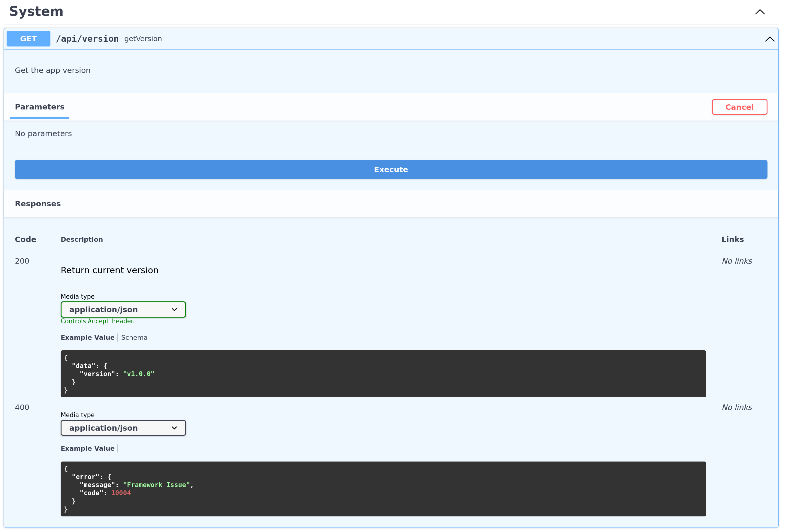Viewport: 787px width, 532px height.
Task: Collapse the System section chevron
Action: 760,12
